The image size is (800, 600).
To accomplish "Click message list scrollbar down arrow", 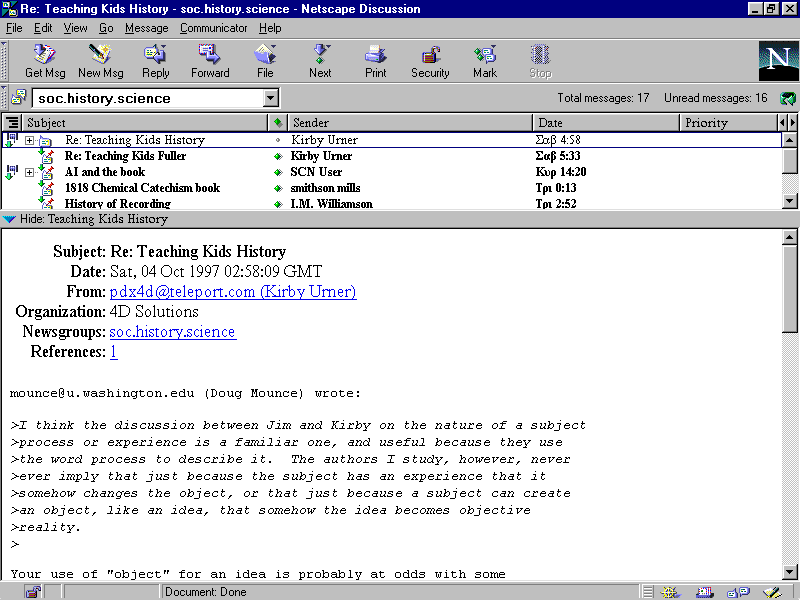I will coord(789,201).
